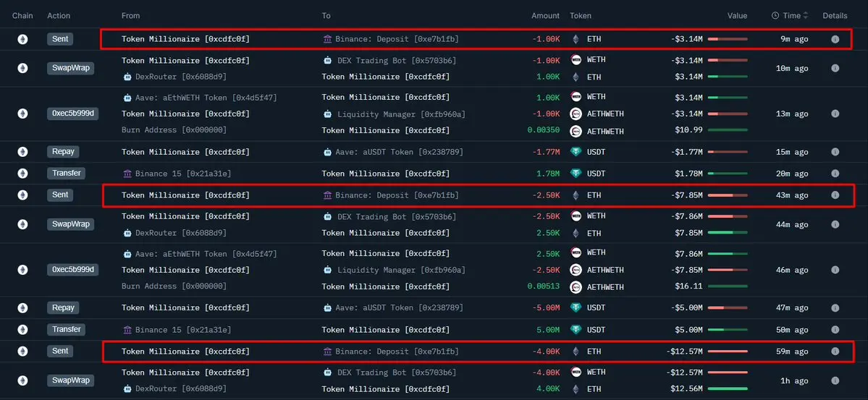Open details icon for 9m ago transaction
This screenshot has width=868, height=400.
tap(835, 39)
